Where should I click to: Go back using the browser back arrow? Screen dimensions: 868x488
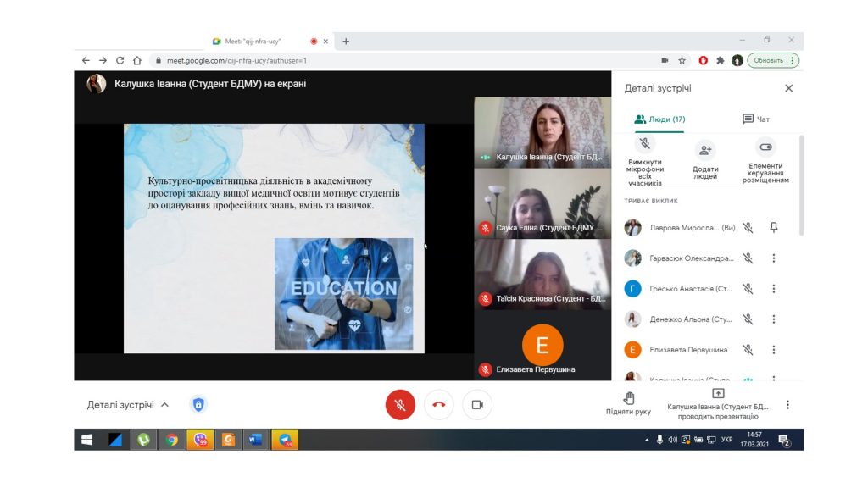coord(86,60)
